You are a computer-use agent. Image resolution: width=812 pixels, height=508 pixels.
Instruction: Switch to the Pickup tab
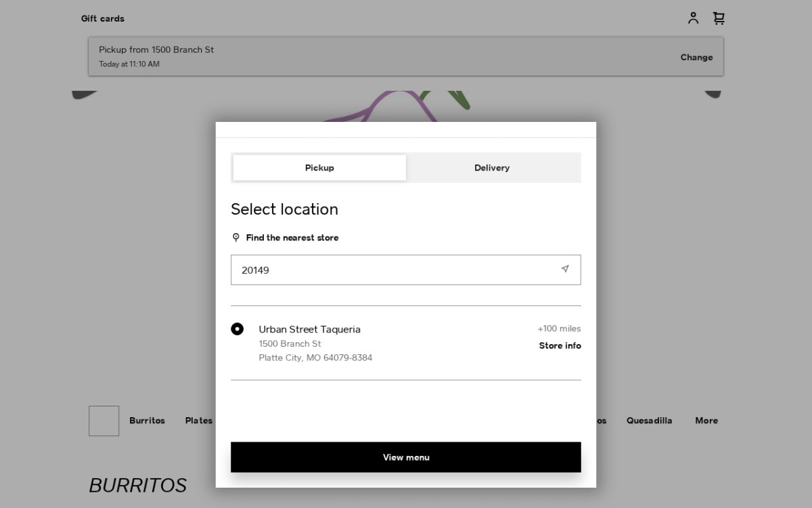(x=319, y=167)
